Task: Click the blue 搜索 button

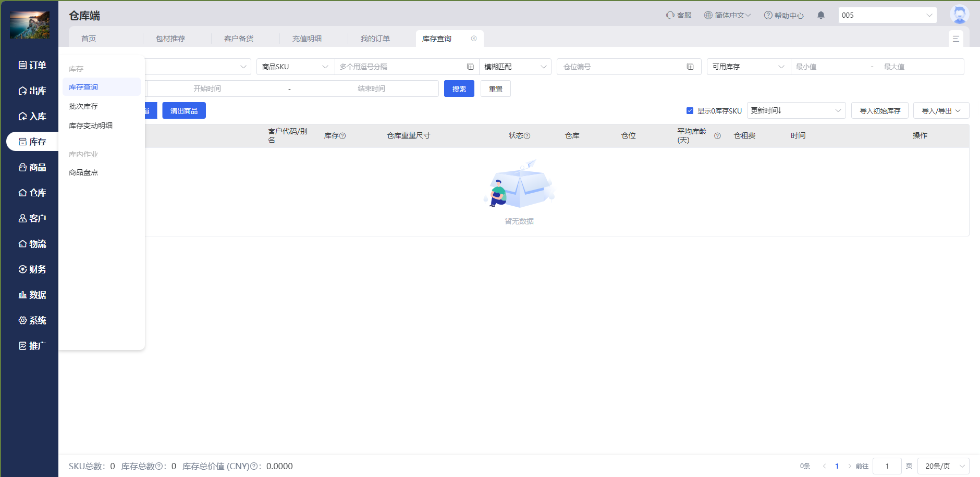Action: pos(459,89)
